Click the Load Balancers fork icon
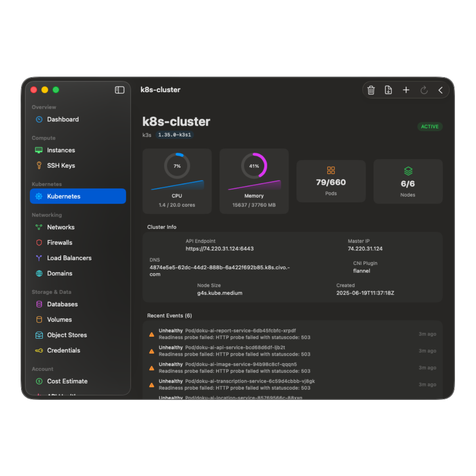This screenshot has width=476, height=476. 39,258
